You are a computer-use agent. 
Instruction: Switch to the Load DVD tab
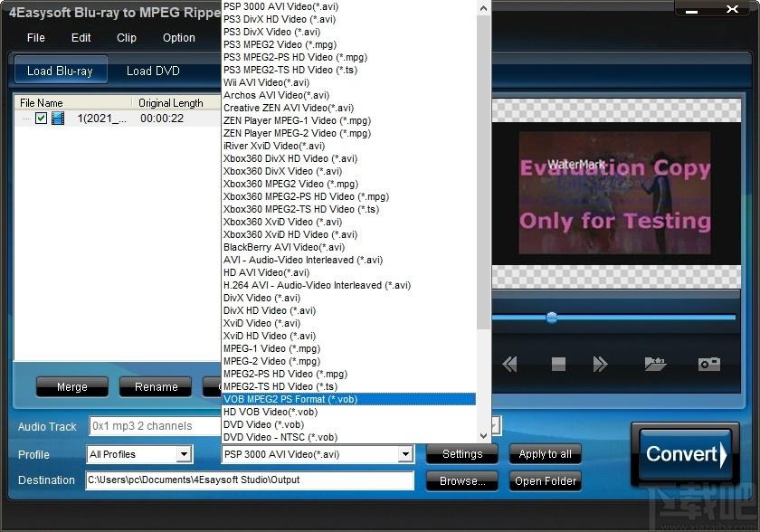coord(153,71)
